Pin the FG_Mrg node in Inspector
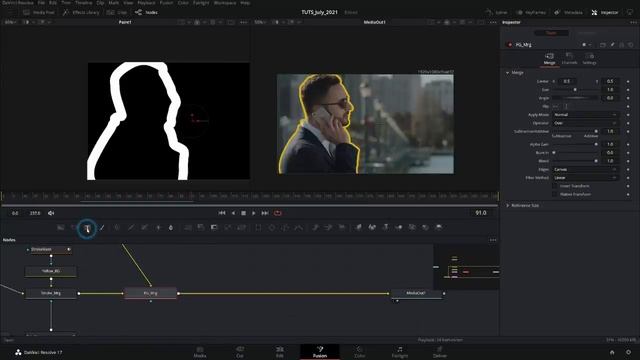The image size is (640, 360). [x=612, y=44]
